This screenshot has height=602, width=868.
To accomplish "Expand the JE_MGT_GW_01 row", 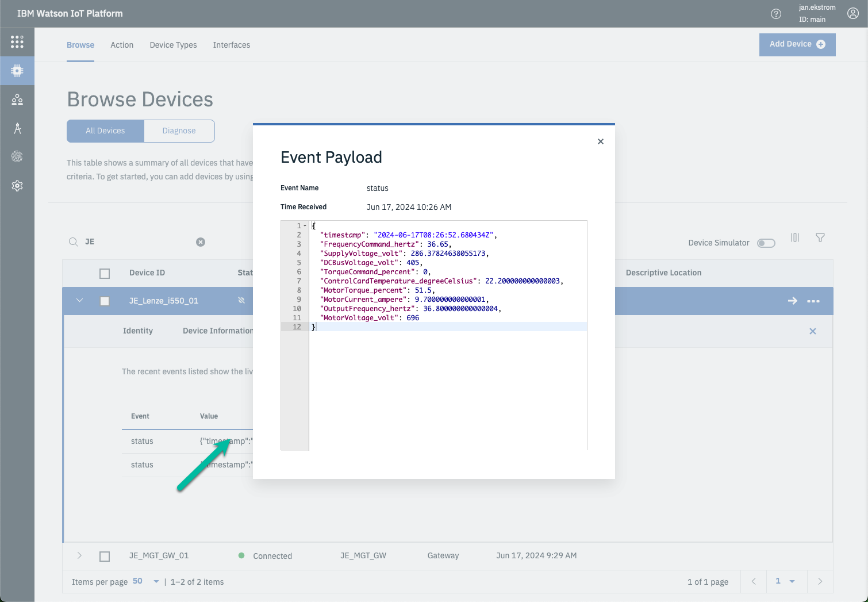I will pyautogui.click(x=79, y=555).
